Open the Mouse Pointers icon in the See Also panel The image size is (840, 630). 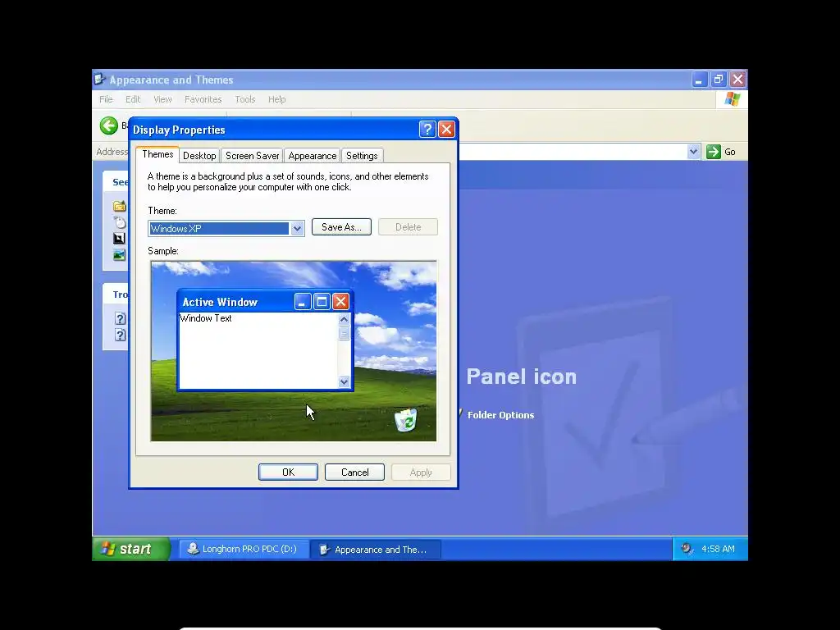pos(120,222)
